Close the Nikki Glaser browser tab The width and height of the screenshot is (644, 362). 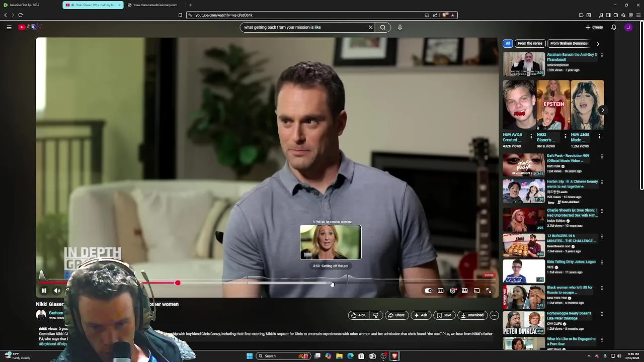(x=119, y=5)
